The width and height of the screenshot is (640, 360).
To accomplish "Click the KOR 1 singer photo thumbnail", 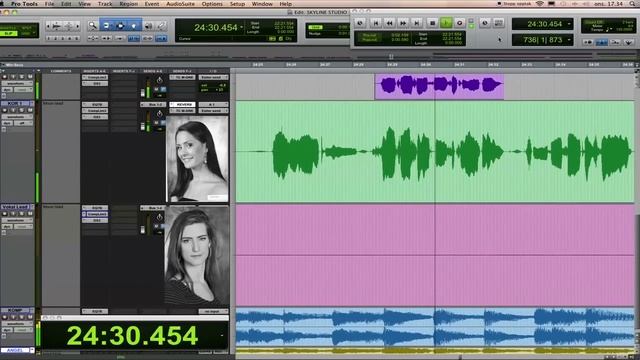I will pyautogui.click(x=198, y=159).
